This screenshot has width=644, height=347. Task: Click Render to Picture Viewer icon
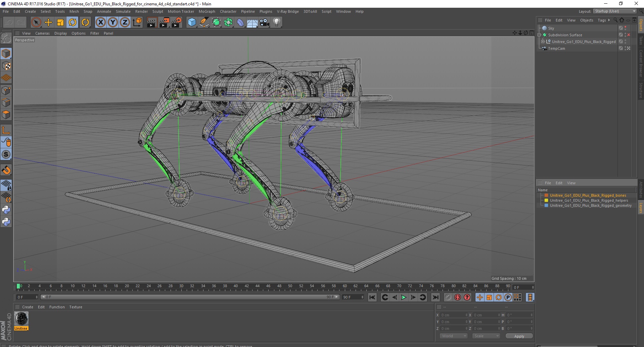164,23
